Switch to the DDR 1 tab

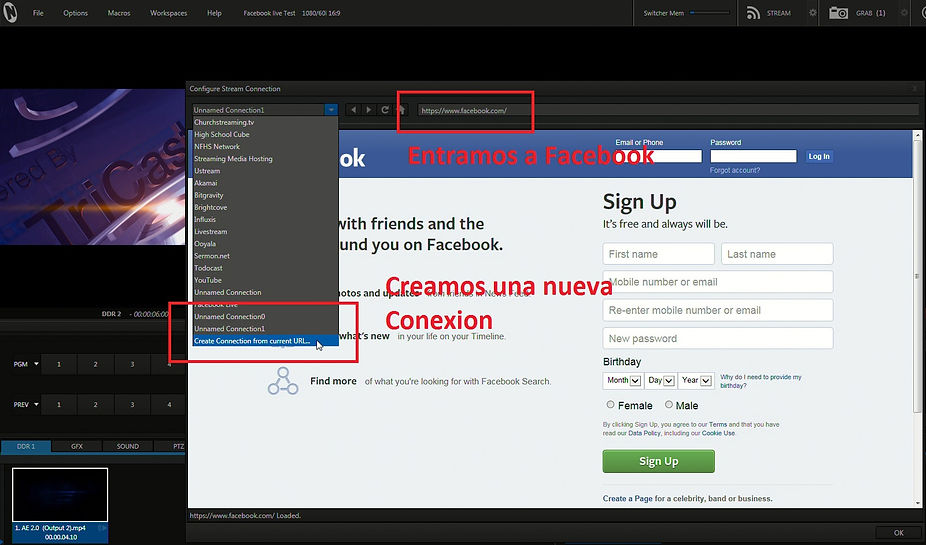pos(26,446)
